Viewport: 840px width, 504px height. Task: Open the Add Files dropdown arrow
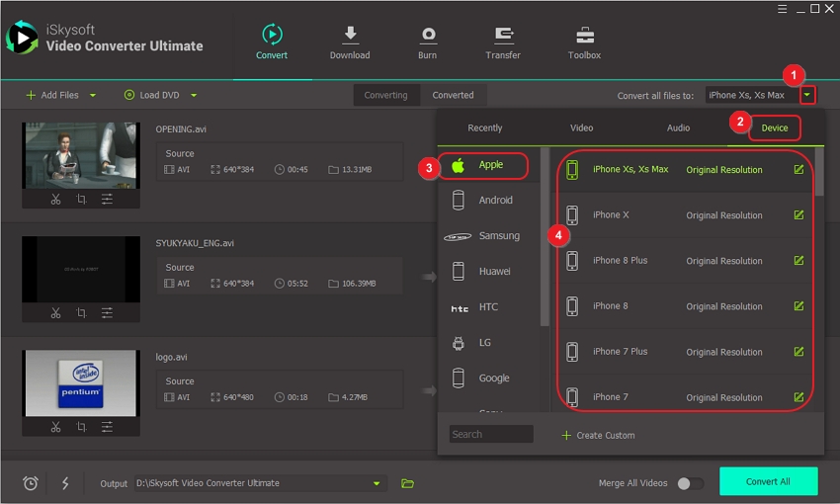pyautogui.click(x=93, y=96)
